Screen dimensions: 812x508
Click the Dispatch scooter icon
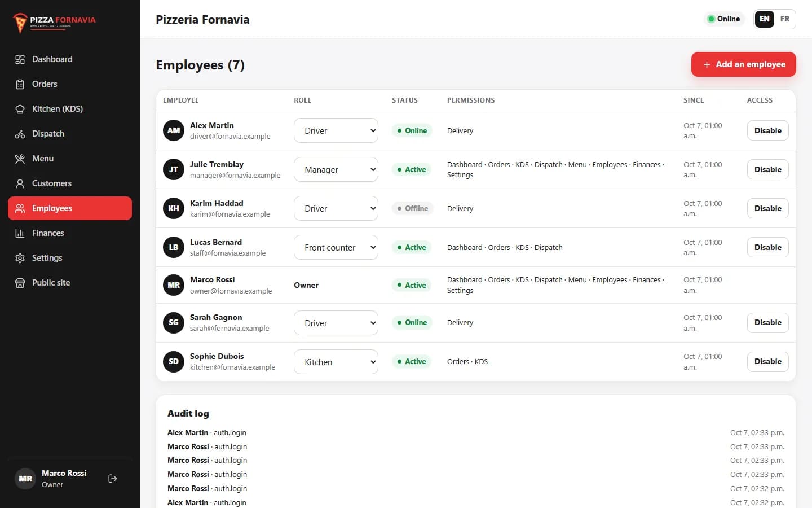pos(20,134)
